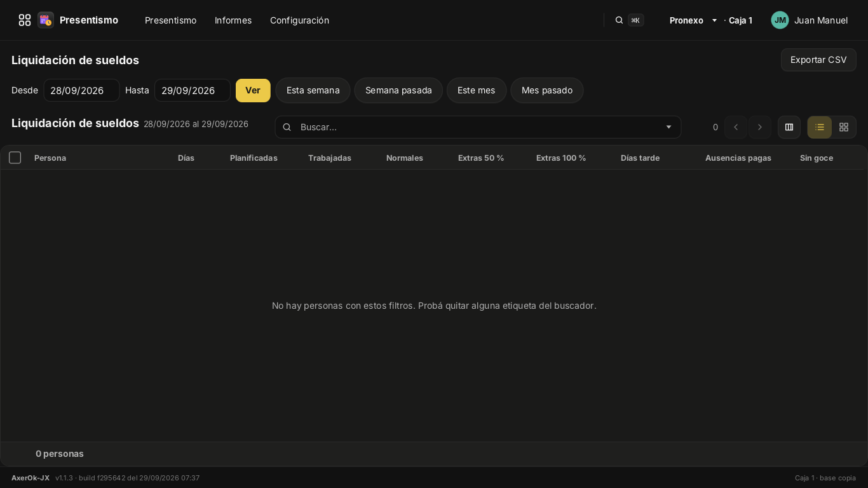The width and height of the screenshot is (868, 488).
Task: Click the JM user avatar
Action: (x=780, y=20)
